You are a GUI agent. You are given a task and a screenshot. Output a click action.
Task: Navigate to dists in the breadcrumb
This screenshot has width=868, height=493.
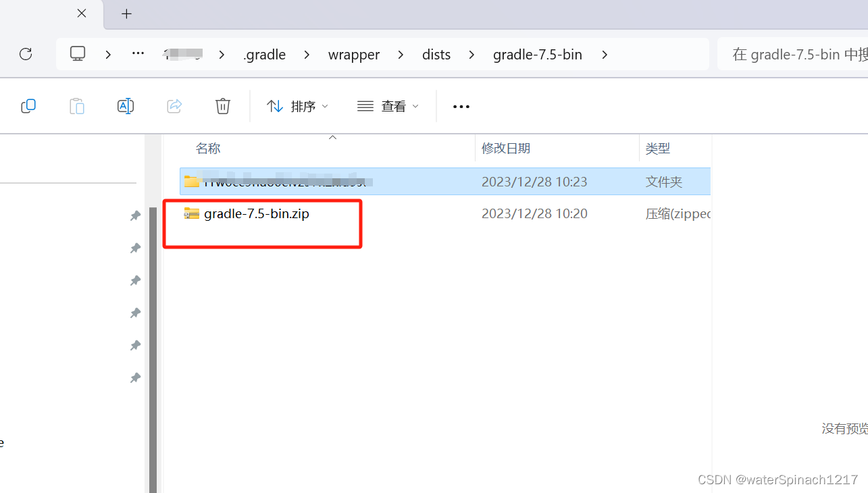tap(436, 55)
